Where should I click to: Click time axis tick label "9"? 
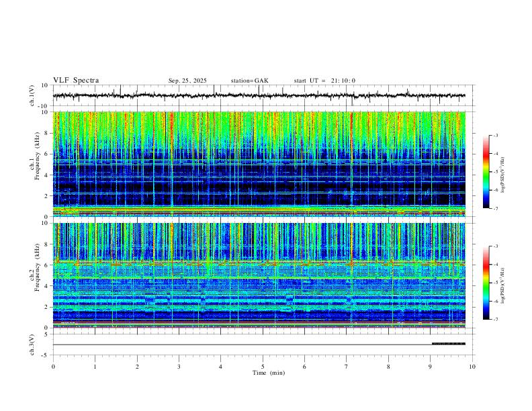point(430,367)
